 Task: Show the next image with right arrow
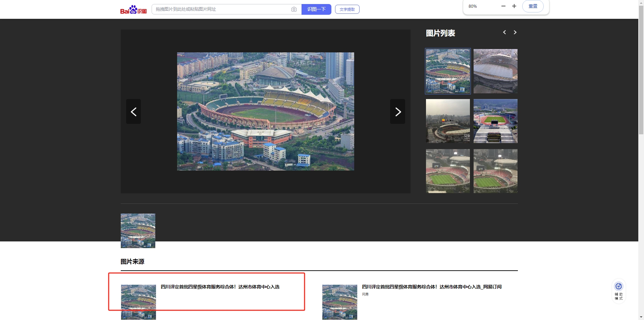[397, 111]
